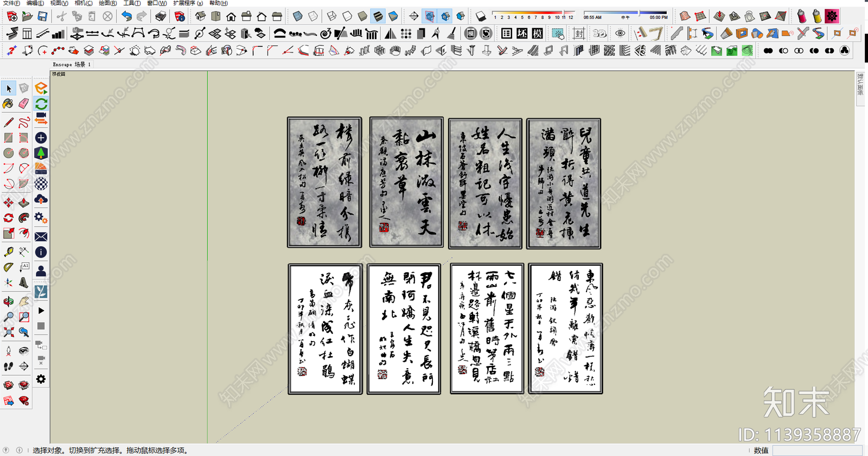This screenshot has height=456, width=868.
Task: Pick the Zoom magnifier tool
Action: point(9,317)
